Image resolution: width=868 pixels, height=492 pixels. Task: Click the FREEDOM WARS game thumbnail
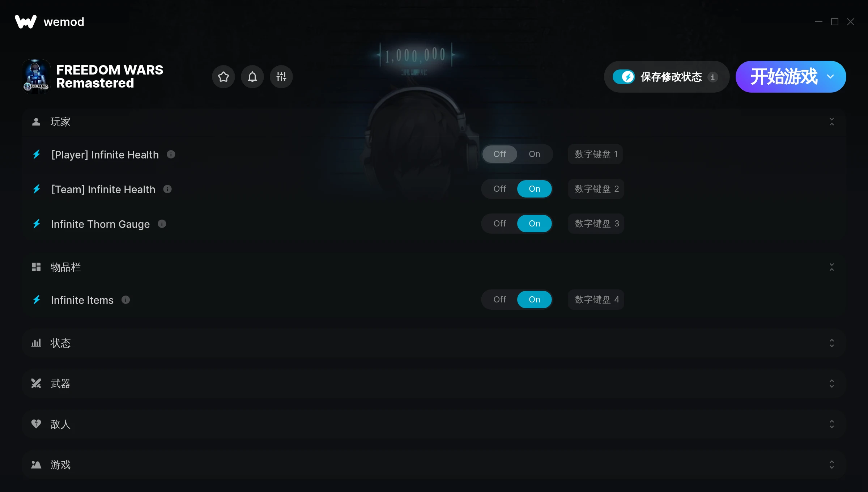point(36,77)
